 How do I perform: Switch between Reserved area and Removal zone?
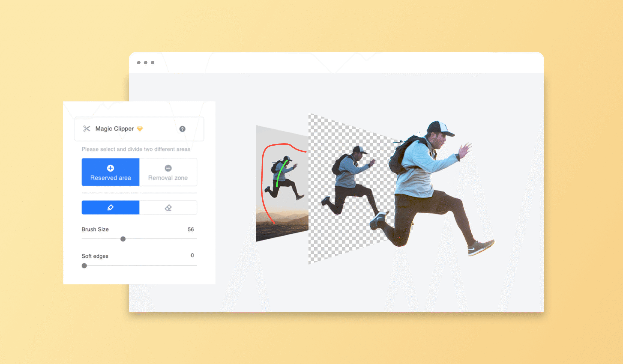click(x=167, y=172)
